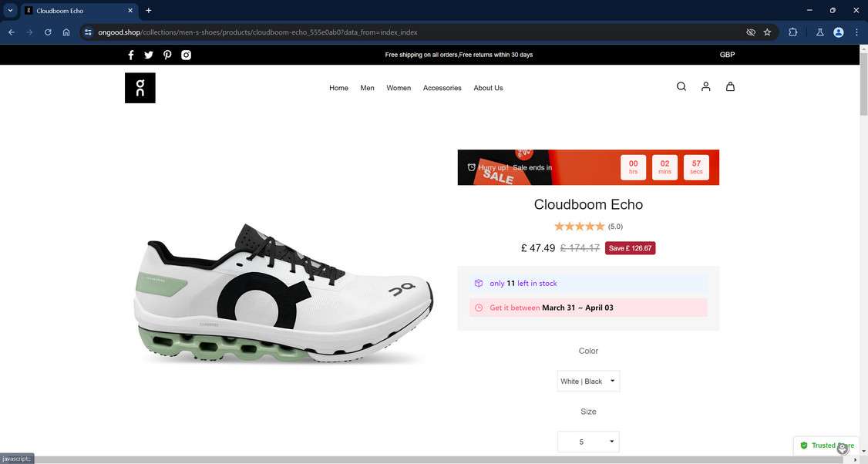Click the sale countdown banner

[588, 167]
